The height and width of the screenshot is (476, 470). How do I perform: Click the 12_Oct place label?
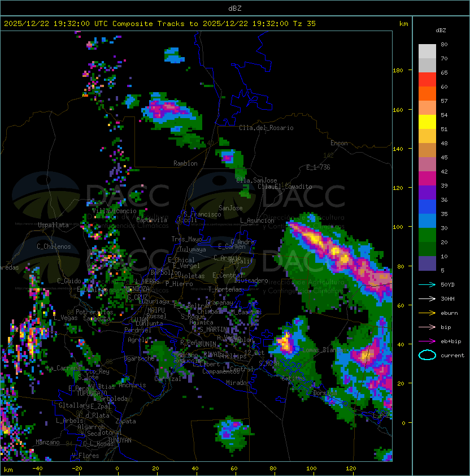[x=254, y=352]
